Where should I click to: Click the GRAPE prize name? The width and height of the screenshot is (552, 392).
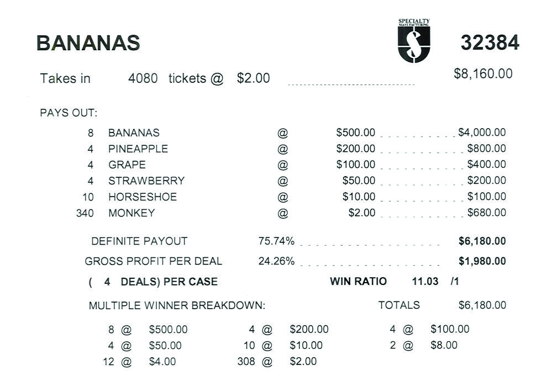tap(127, 165)
